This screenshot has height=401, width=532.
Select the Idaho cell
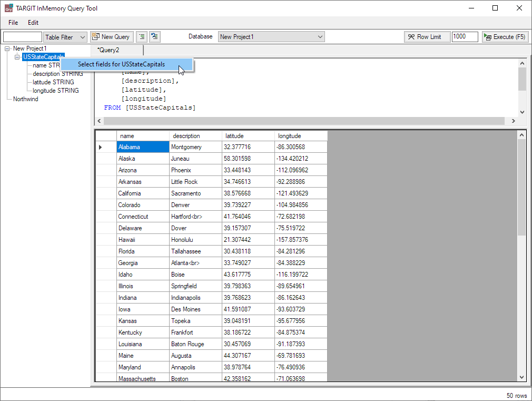pos(143,275)
